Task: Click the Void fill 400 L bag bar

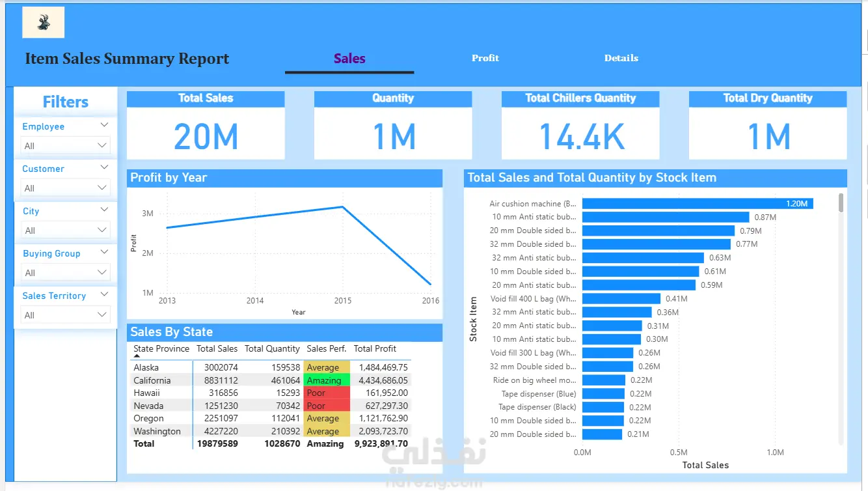Action: [621, 298]
